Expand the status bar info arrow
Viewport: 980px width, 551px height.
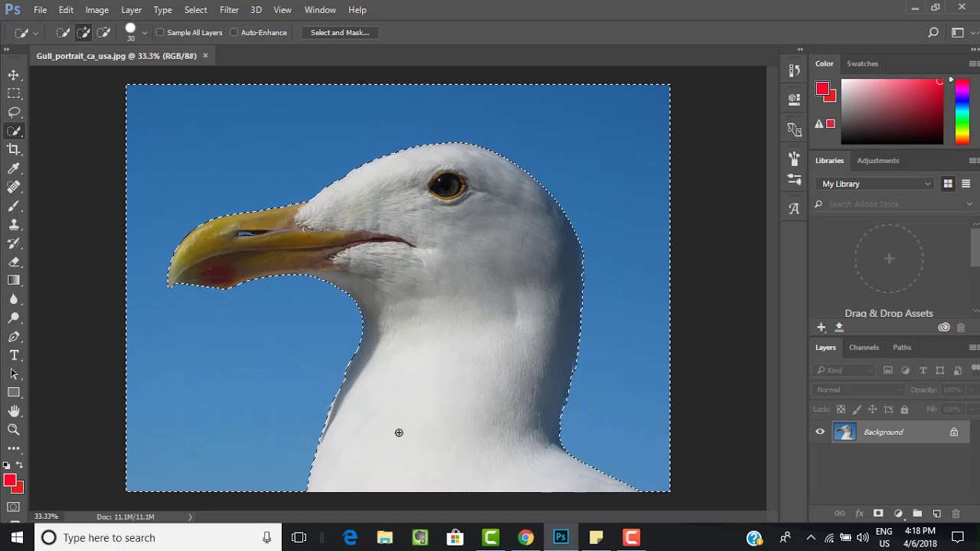tap(191, 517)
